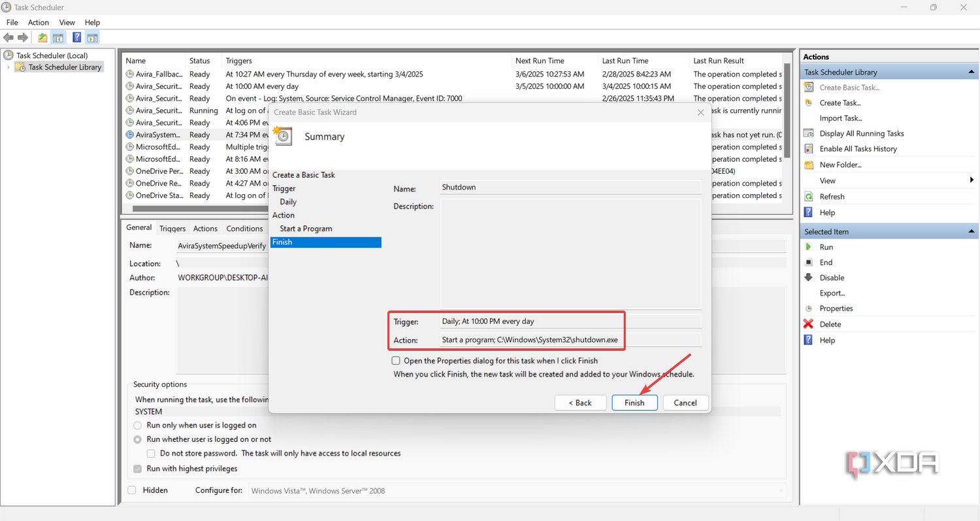
Task: Switch to the Conditions tab
Action: 244,228
